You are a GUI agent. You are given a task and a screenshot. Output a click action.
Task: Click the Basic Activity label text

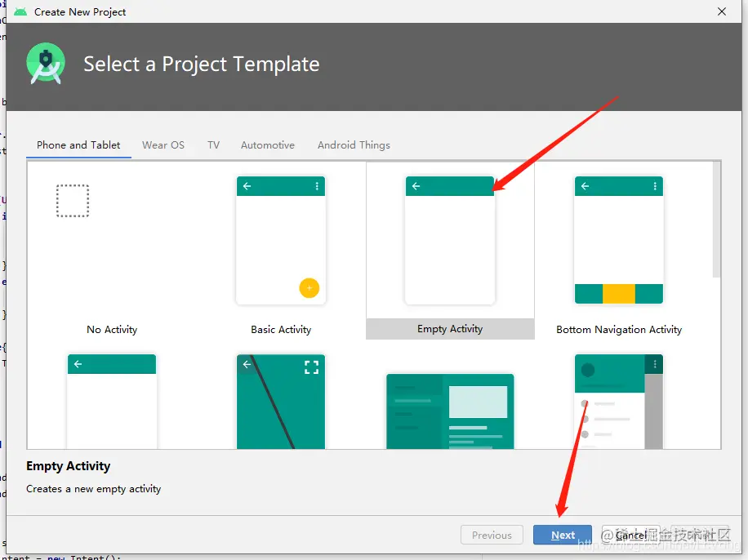pyautogui.click(x=281, y=330)
